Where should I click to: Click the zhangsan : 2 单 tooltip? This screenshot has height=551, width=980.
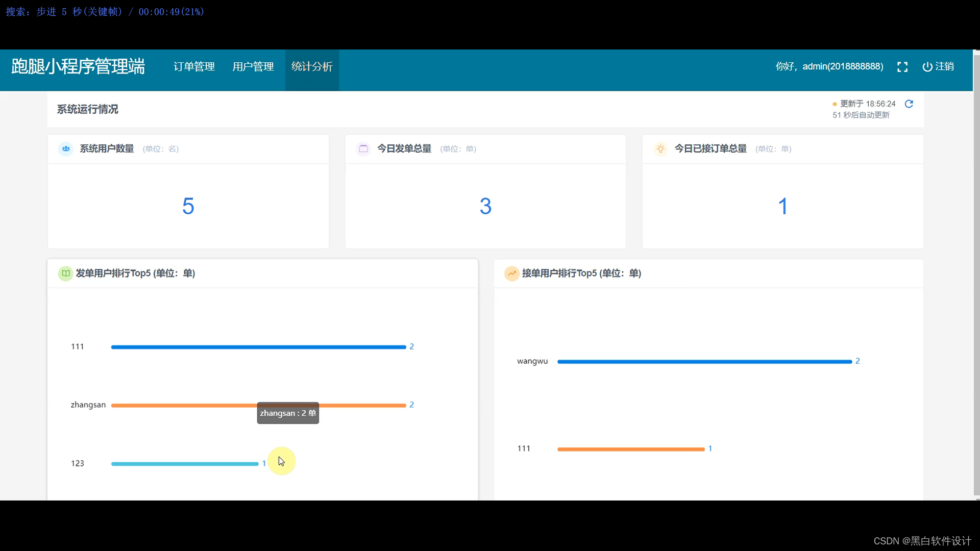coord(288,413)
